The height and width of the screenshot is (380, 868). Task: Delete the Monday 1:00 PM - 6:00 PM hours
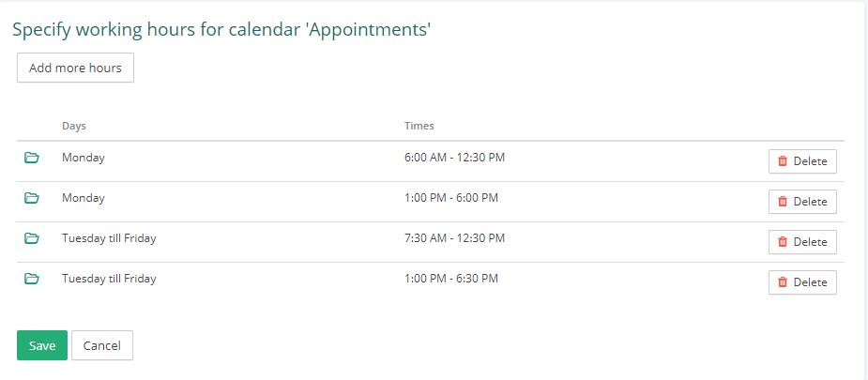click(802, 202)
